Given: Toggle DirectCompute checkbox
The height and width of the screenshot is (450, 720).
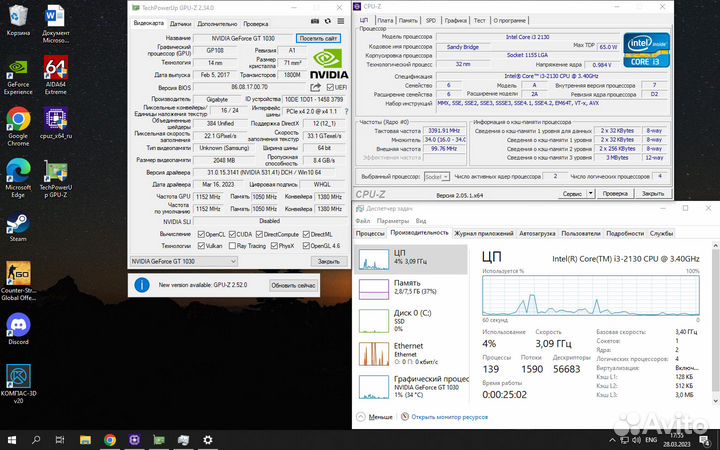Looking at the screenshot, I should 259,234.
